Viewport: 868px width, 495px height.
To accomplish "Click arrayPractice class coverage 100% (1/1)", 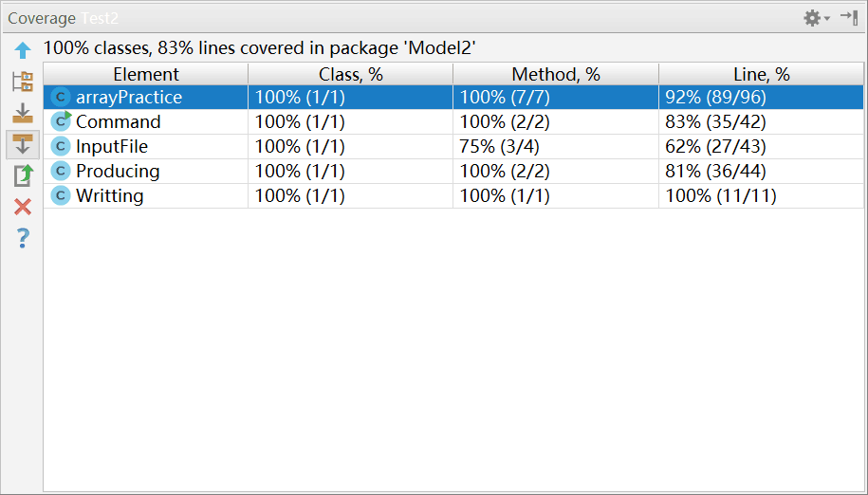I will coord(351,98).
